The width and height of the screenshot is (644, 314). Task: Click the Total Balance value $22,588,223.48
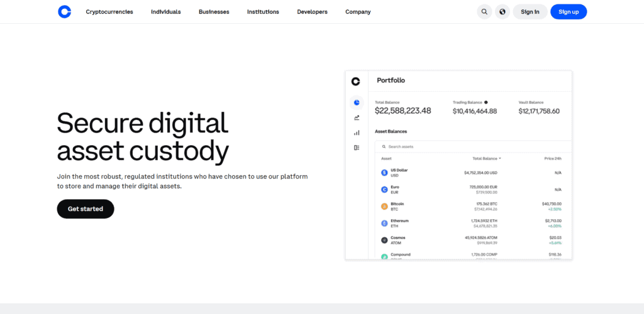pyautogui.click(x=403, y=111)
